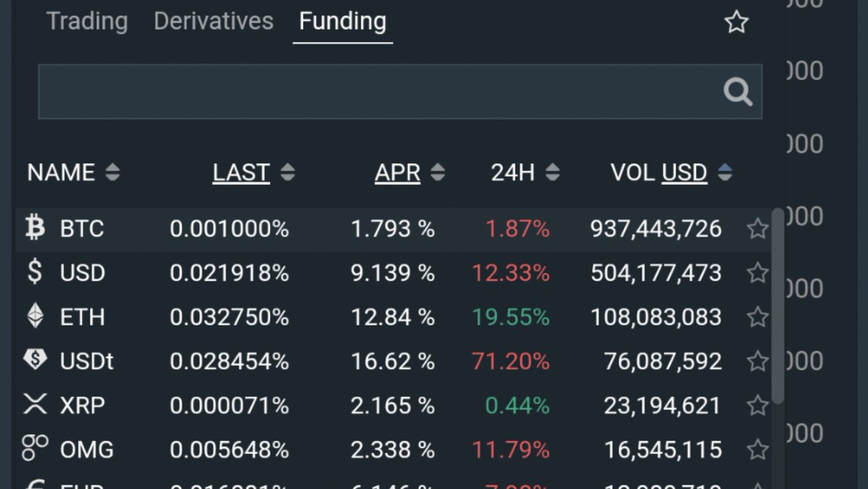Viewport: 868px width, 489px height.
Task: Click USDt last rate 0.028454%
Action: [x=229, y=361]
